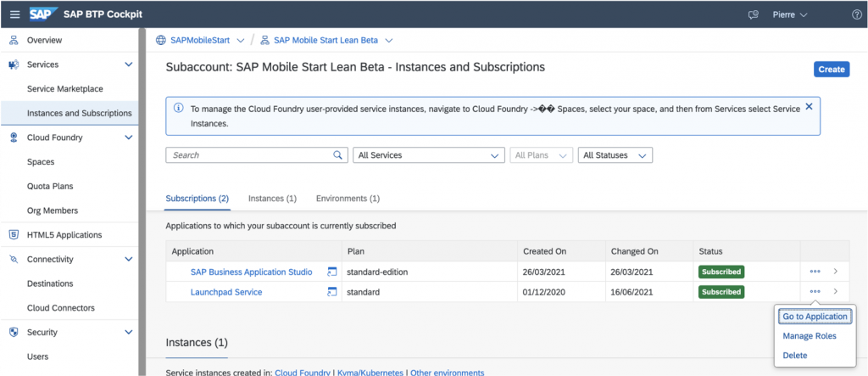Open the Kyma/Kubernetes link

(x=370, y=372)
